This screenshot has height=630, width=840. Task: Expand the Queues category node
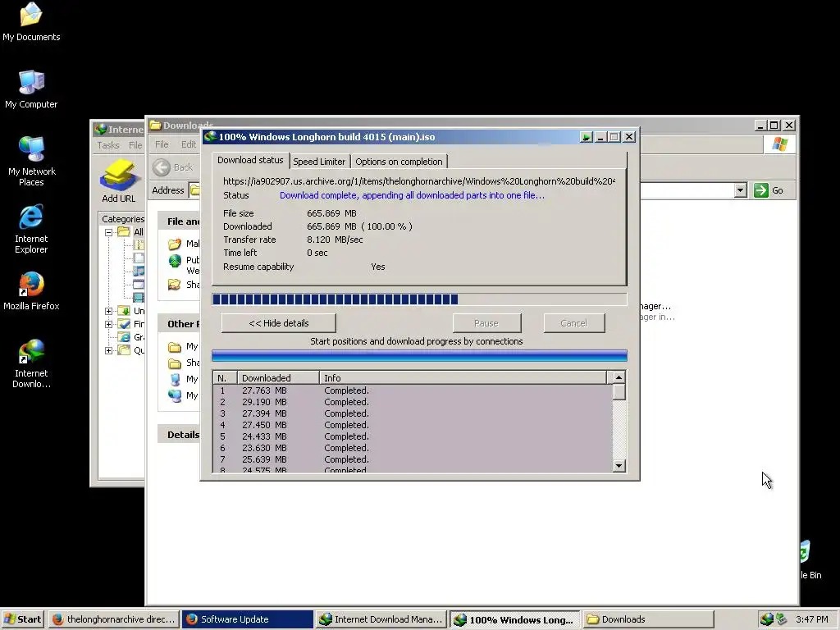[109, 350]
